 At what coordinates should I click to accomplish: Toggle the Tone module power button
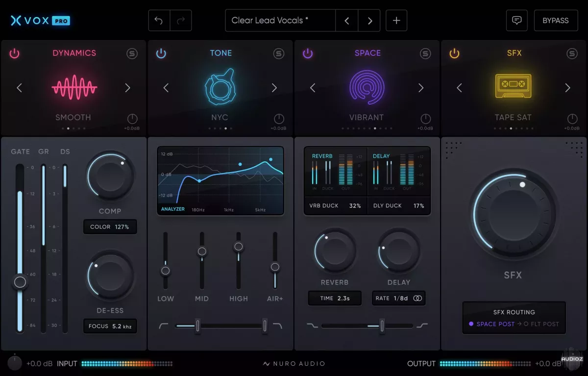point(161,53)
